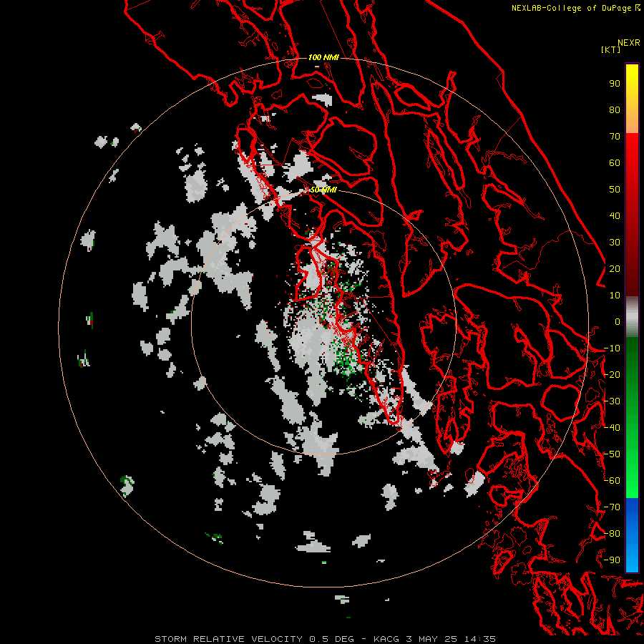Click the 30 value on the velocity scale
This screenshot has height=644, width=644.
(615, 243)
